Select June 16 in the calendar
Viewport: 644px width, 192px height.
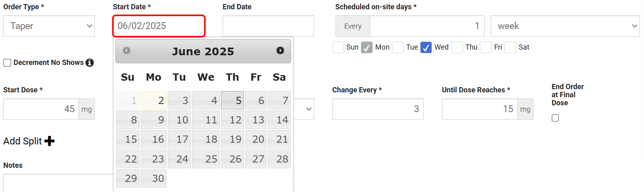tap(154, 140)
